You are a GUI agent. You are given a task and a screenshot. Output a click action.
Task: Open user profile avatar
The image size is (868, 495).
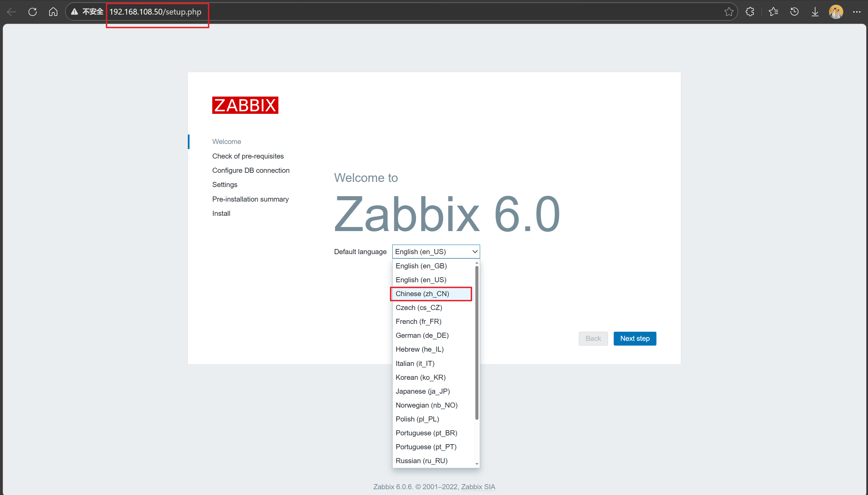click(x=836, y=12)
